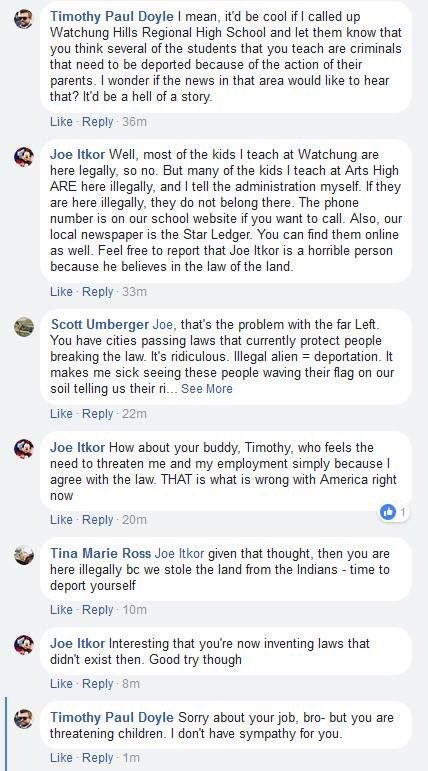Open Timothy Paul Doyle's avatar on first comment
Image resolution: width=428 pixels, height=771 pixels.
(23, 19)
